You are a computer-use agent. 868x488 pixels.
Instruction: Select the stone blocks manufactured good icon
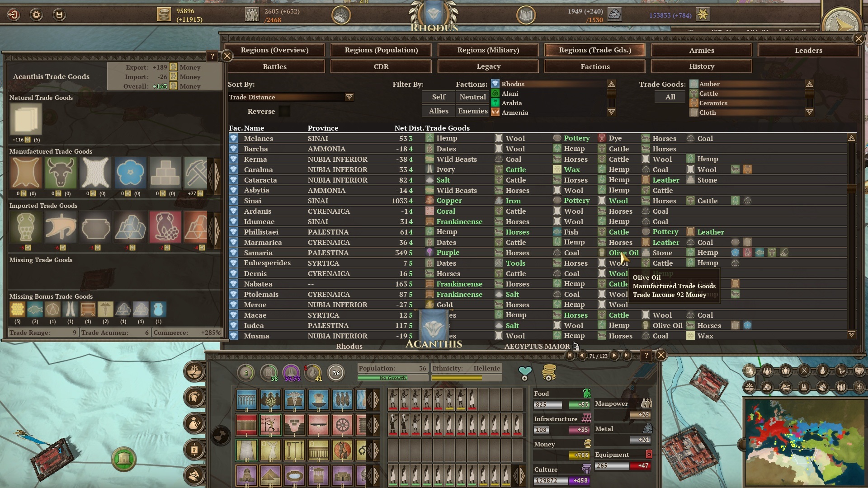tap(165, 172)
